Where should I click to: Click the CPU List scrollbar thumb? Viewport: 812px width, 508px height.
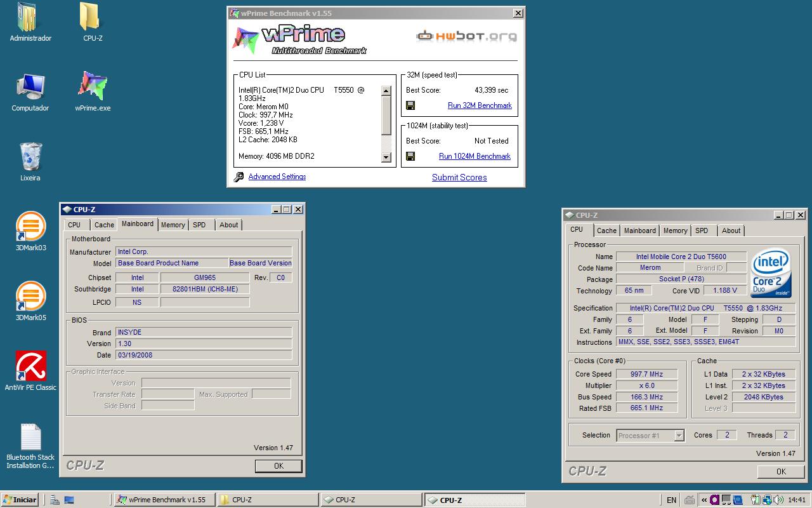pyautogui.click(x=386, y=116)
